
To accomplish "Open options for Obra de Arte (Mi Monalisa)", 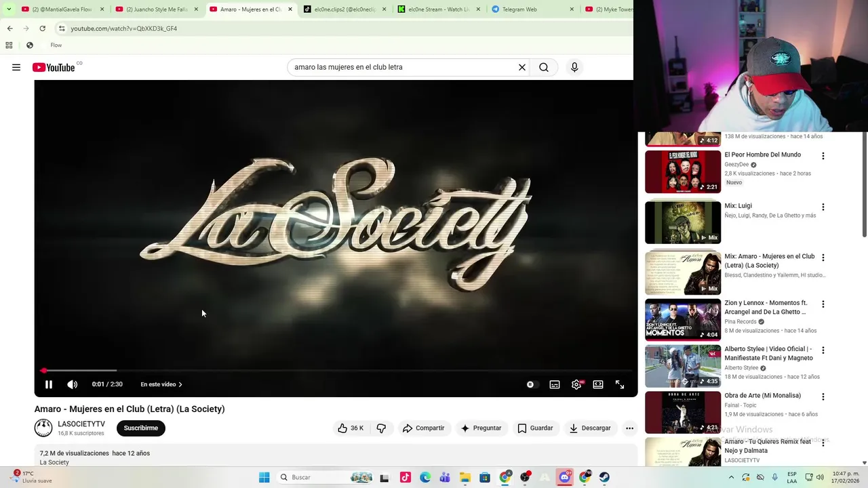I will point(823,396).
